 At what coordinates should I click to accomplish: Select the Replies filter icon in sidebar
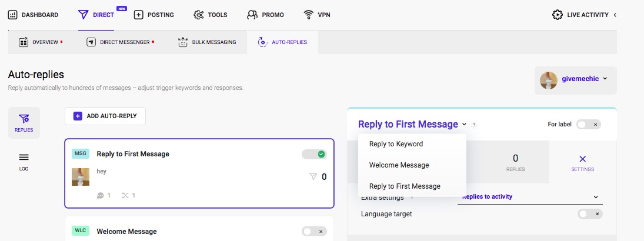pos(24,119)
